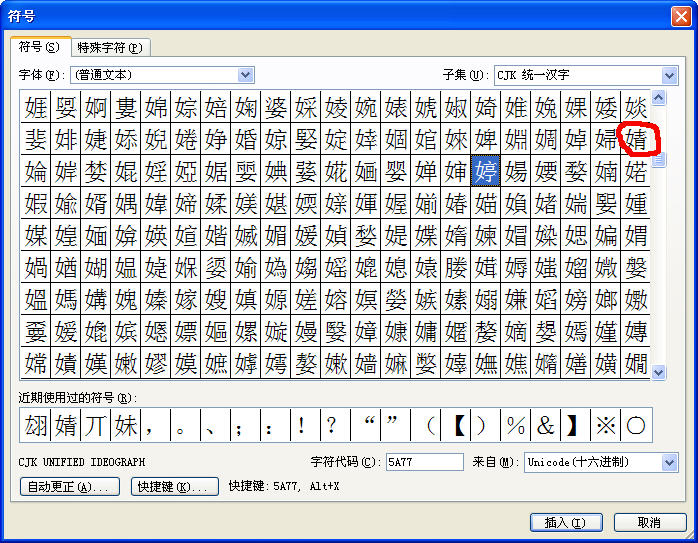Select the highlighted 婷 character cell
The image size is (698, 543).
[486, 171]
